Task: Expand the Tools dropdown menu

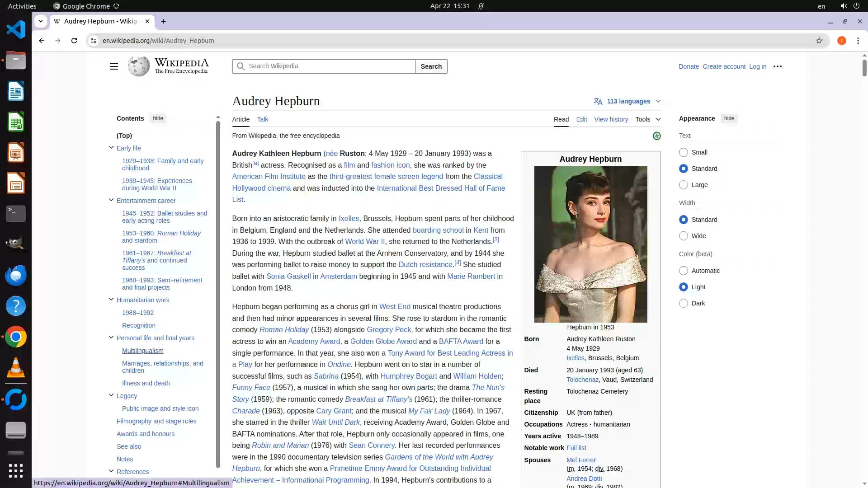Action: [647, 119]
